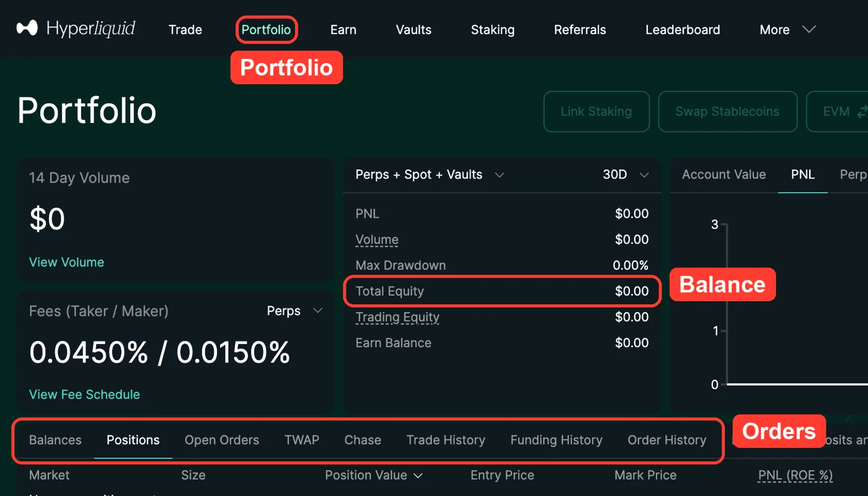Go to the Earn page
Screen dimensions: 868x496
343,30
